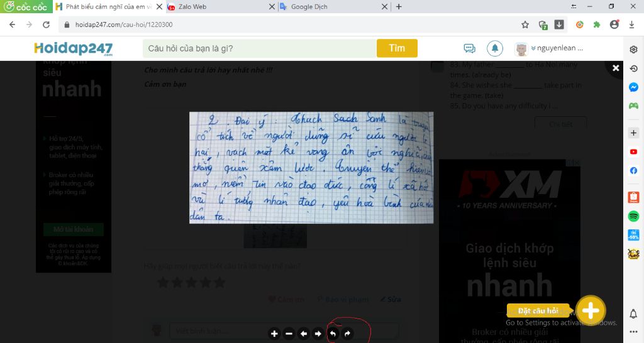
Task: Click the handwritten note image
Action: pos(311,167)
